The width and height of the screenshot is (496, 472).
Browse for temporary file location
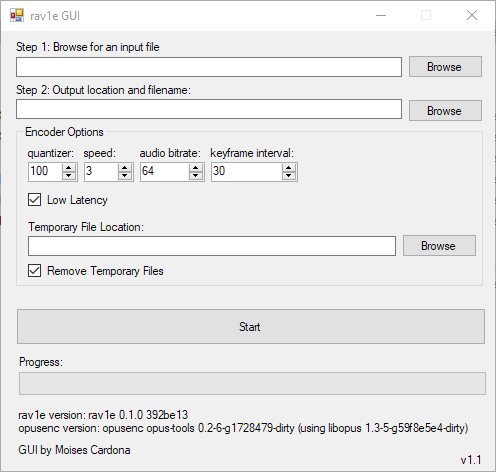(439, 246)
